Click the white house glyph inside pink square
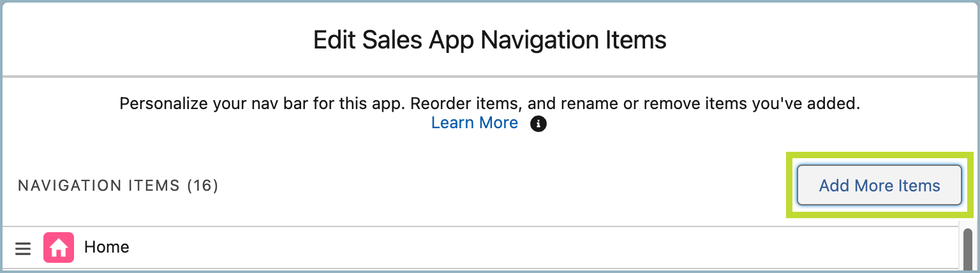The image size is (980, 273). pyautogui.click(x=59, y=247)
